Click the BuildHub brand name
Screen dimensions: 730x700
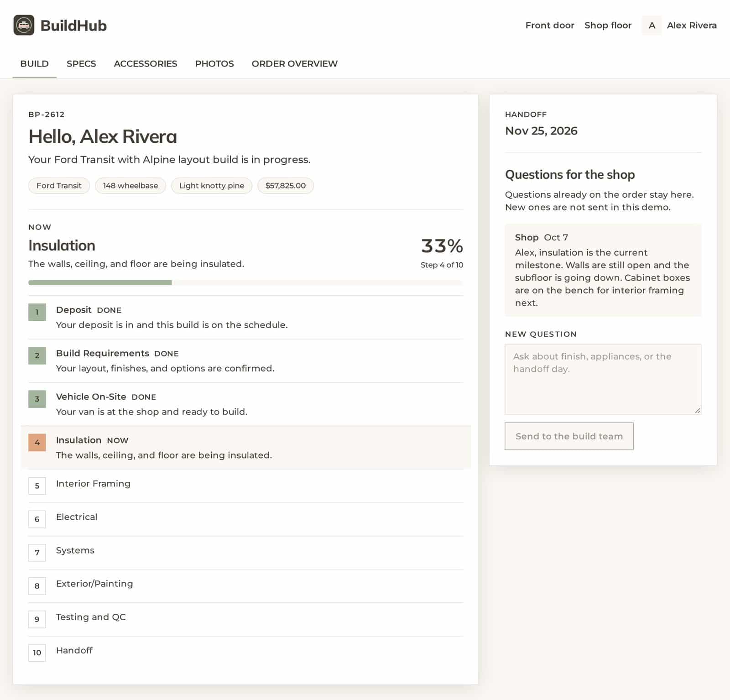pyautogui.click(x=73, y=26)
